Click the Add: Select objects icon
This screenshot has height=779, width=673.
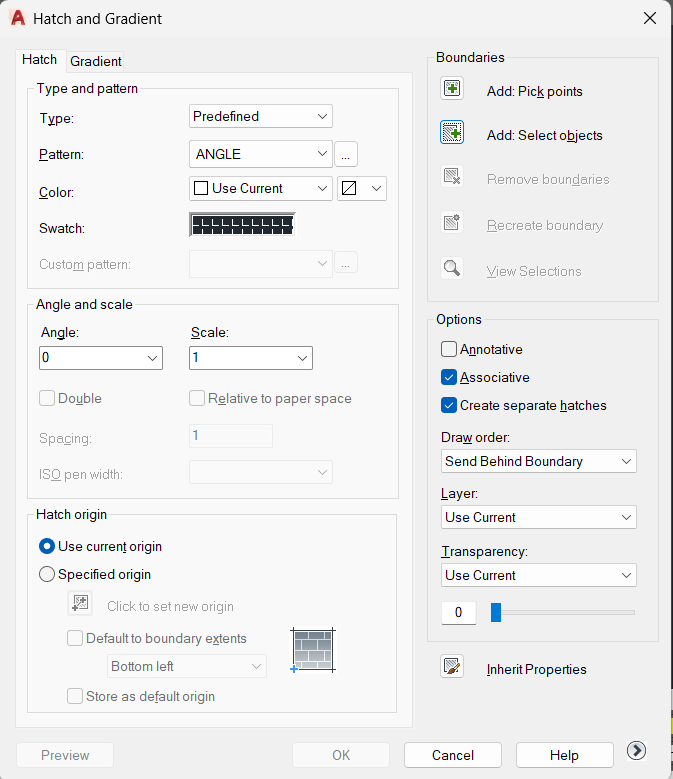click(x=451, y=133)
